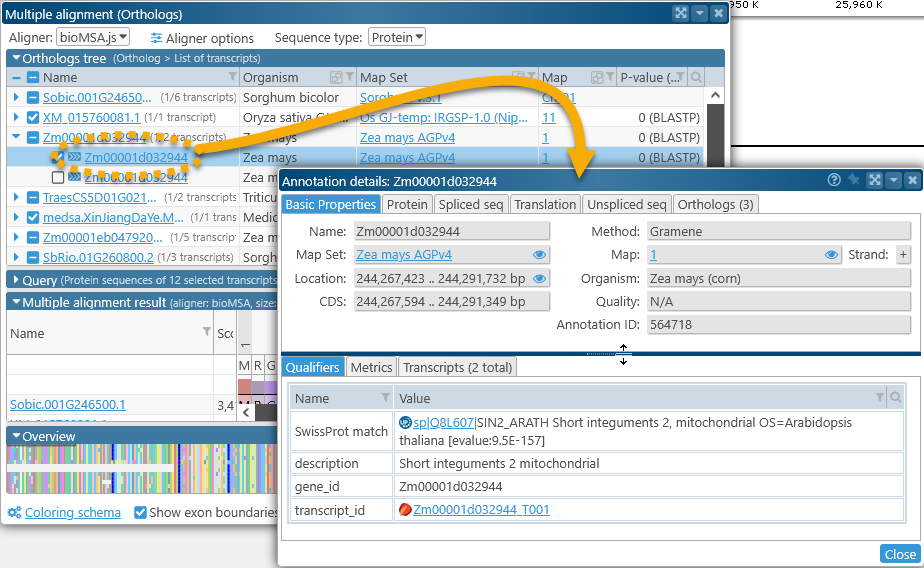Screen dimensions: 924x568
Task: Expand the Sobic.001G24650 tree row
Action: [16, 98]
